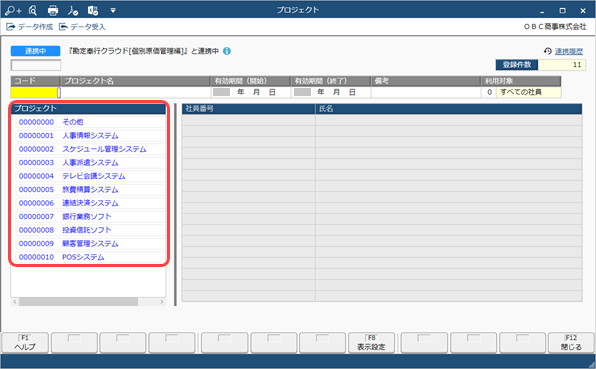Click the F1 ヘルプ button
This screenshot has width=596, height=369.
coord(25,343)
